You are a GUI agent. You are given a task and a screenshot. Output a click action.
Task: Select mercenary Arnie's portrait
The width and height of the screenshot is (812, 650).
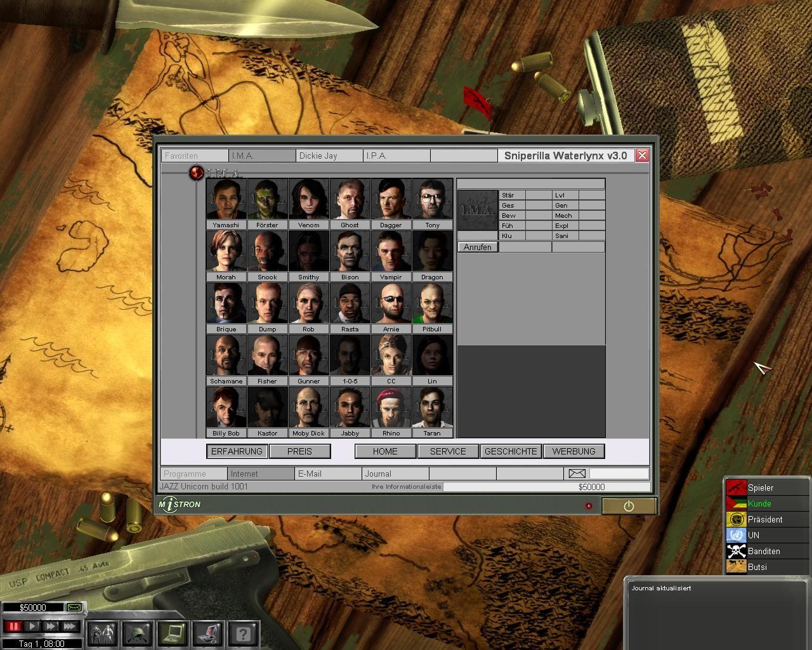click(391, 304)
